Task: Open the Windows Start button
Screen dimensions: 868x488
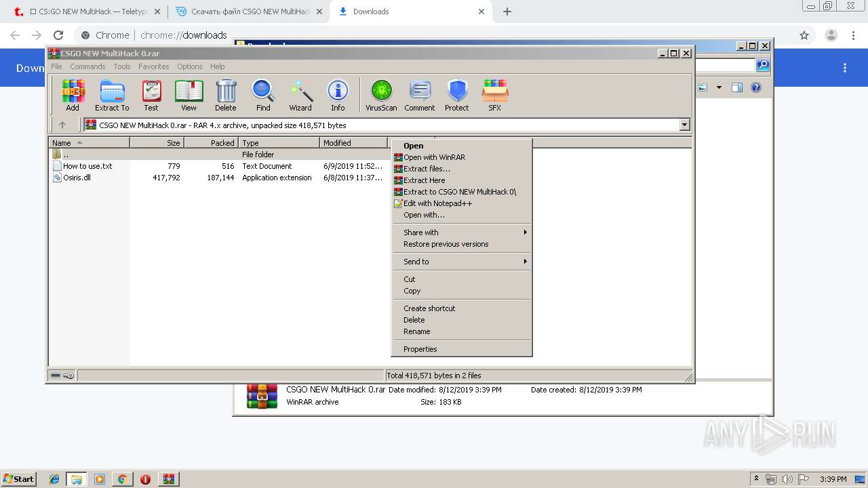Action: (19, 479)
